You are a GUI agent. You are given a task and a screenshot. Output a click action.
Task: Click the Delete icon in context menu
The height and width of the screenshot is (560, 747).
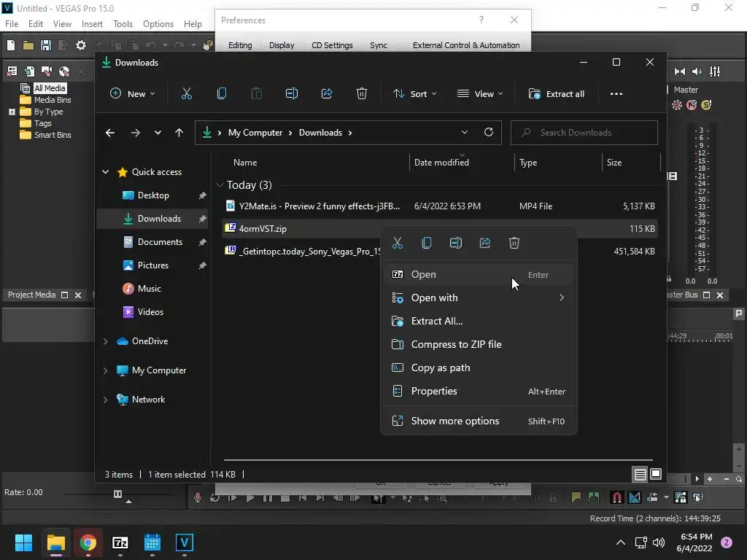point(514,243)
